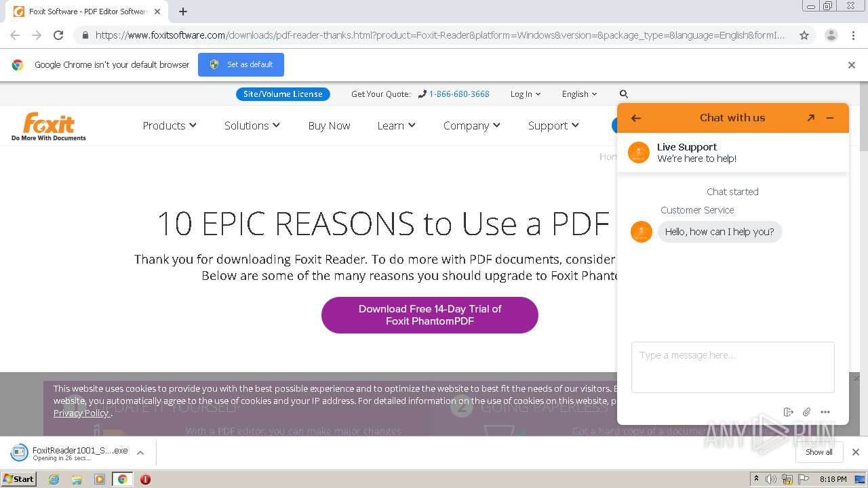Open the Privacy Policy link
The width and height of the screenshot is (868, 488).
point(81,413)
